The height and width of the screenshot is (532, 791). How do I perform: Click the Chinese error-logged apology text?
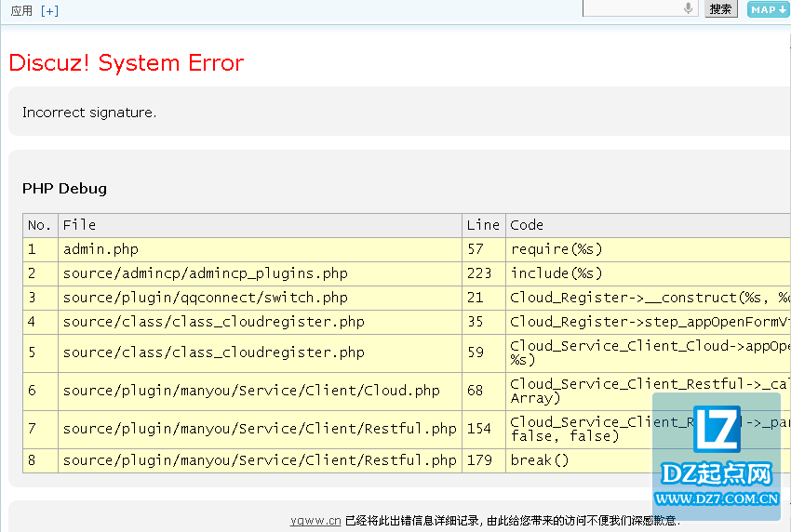(513, 521)
